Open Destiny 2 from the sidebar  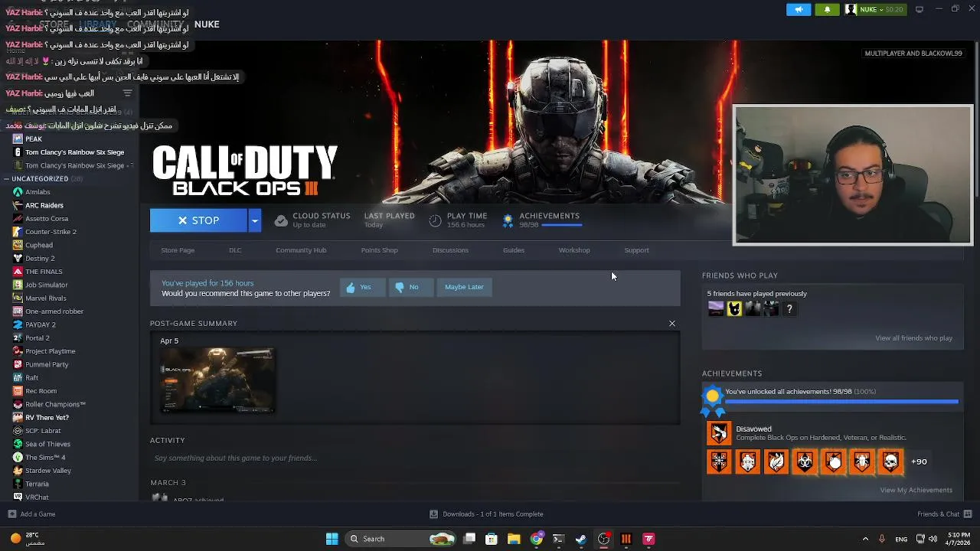(40, 258)
